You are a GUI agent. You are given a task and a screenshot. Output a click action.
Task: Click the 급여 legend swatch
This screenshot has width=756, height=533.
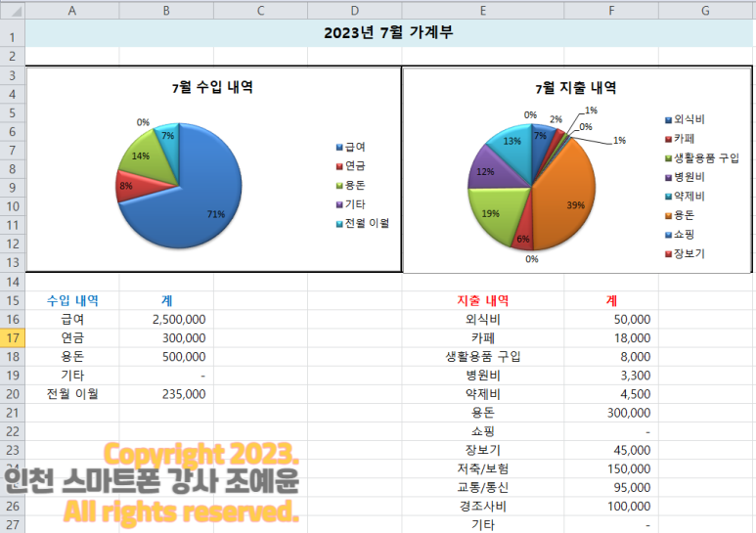[x=339, y=148]
